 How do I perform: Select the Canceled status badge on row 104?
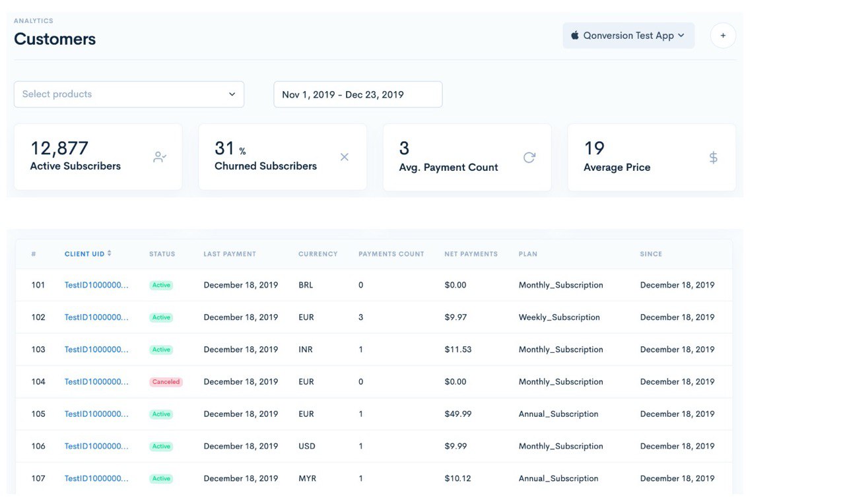pos(166,381)
